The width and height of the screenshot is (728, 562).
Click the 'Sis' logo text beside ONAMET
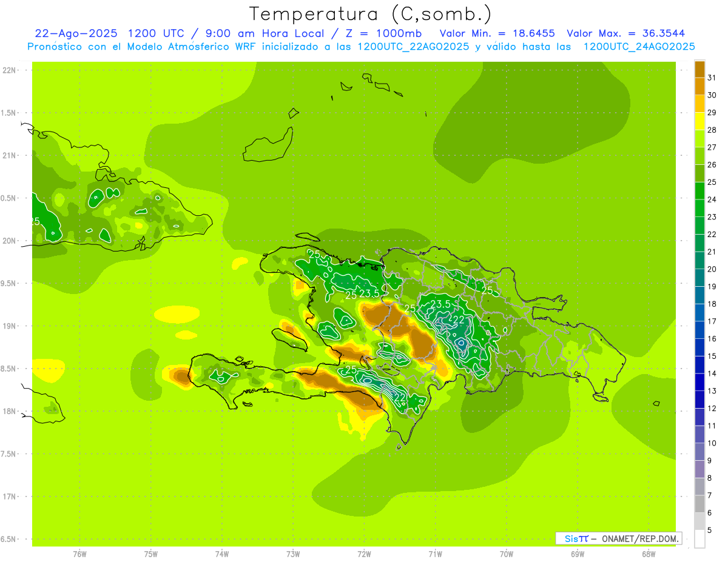tap(571, 538)
